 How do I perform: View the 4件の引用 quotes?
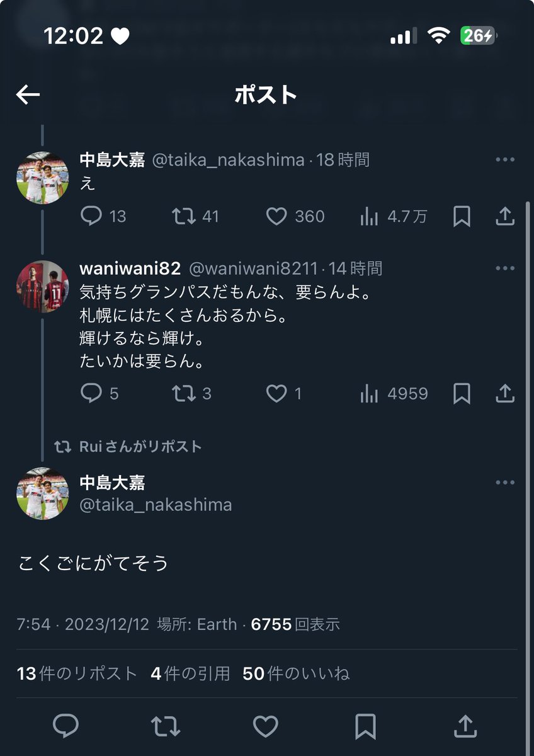coord(190,673)
